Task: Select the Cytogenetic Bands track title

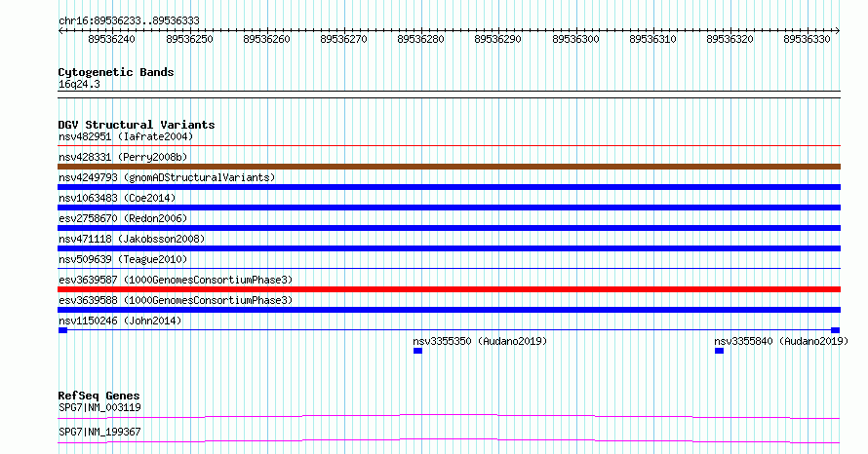Action: tap(116, 72)
